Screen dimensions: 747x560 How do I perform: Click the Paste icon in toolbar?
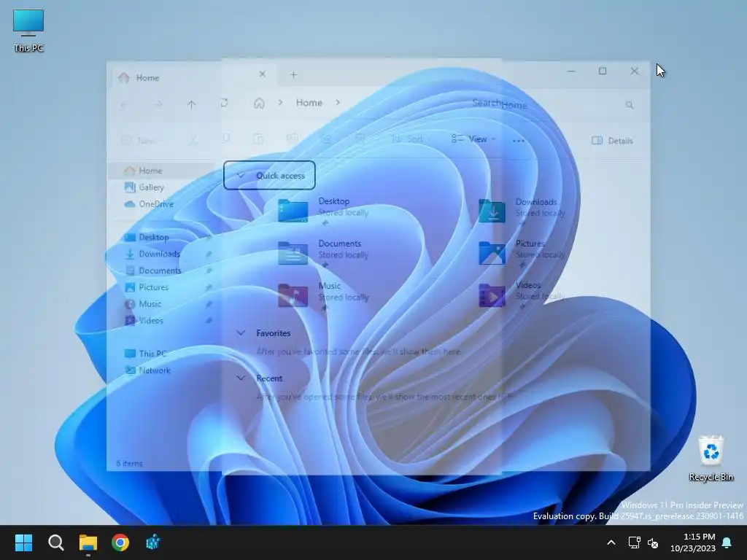tap(258, 139)
